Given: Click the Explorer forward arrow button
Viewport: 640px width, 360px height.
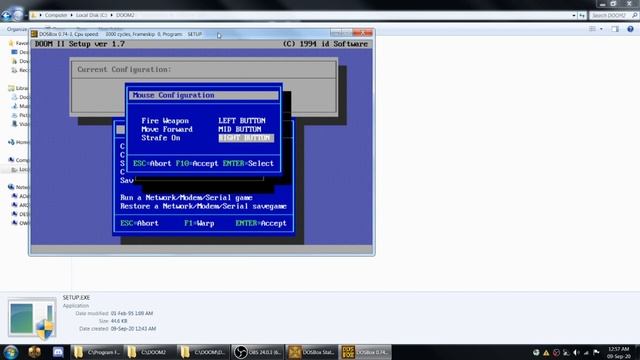Looking at the screenshot, I should point(18,15).
